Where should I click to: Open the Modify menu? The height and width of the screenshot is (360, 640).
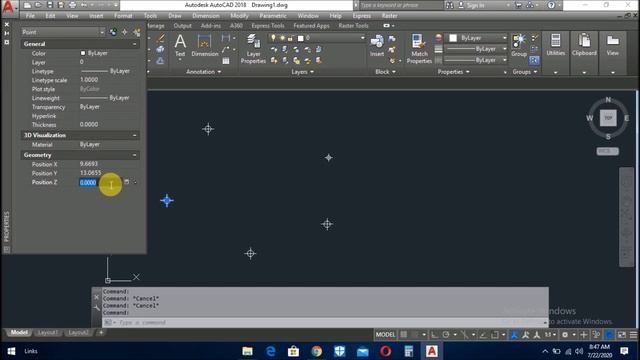tap(239, 16)
